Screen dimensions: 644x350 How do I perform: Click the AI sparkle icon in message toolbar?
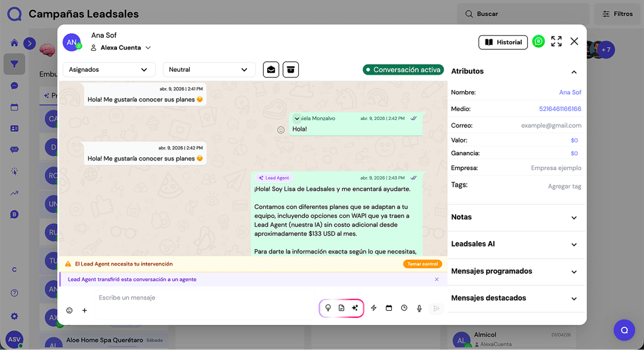(355, 308)
